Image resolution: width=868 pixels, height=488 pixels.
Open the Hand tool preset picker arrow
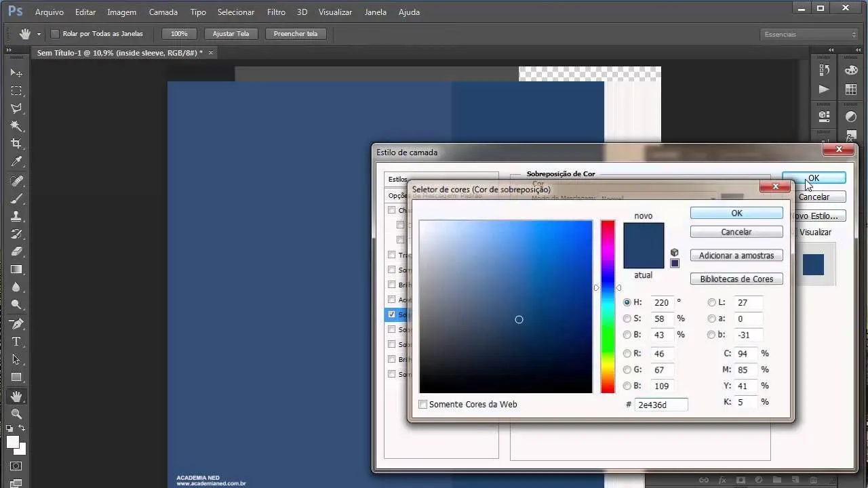coord(39,34)
